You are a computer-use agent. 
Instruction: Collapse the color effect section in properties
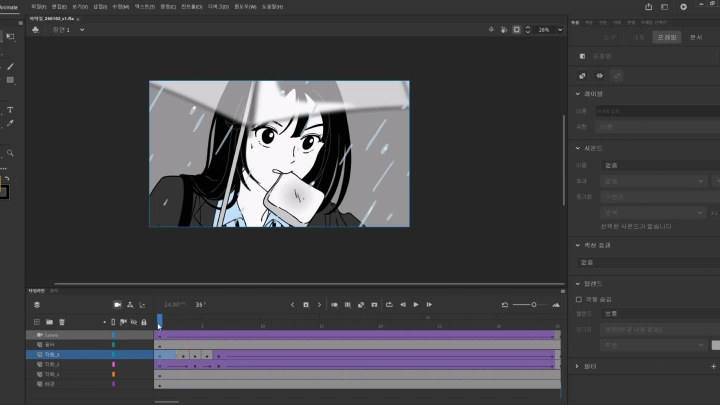578,244
